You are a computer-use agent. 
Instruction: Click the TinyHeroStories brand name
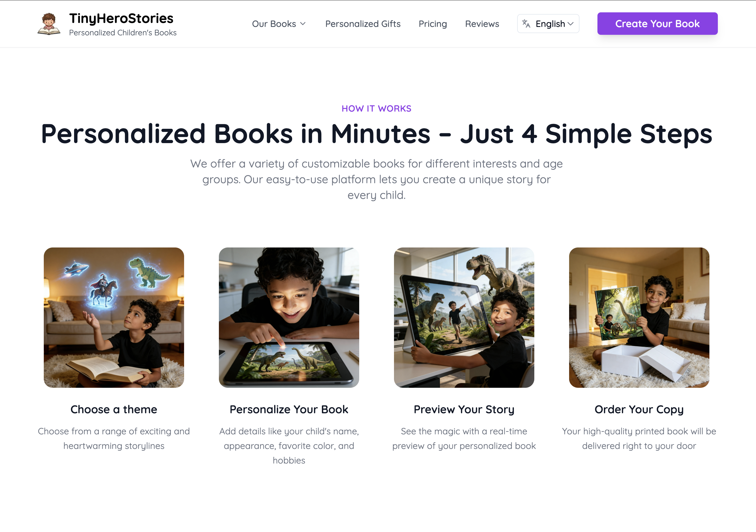[121, 19]
